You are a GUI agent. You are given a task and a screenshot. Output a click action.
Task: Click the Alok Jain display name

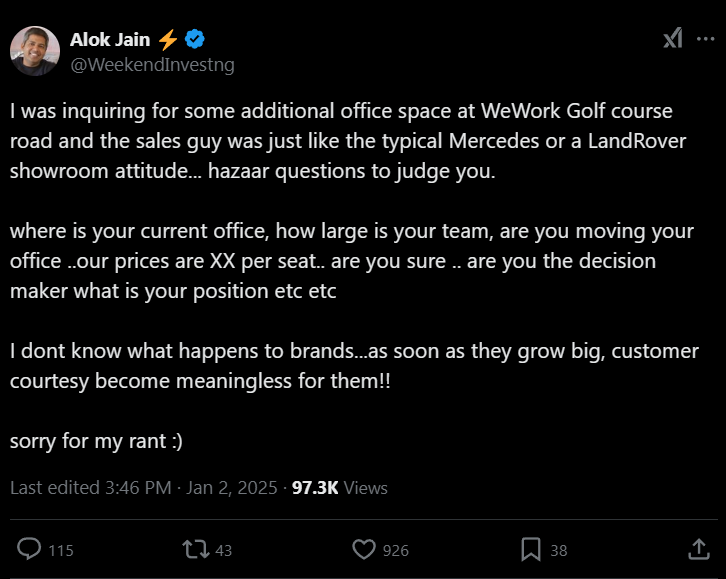110,40
